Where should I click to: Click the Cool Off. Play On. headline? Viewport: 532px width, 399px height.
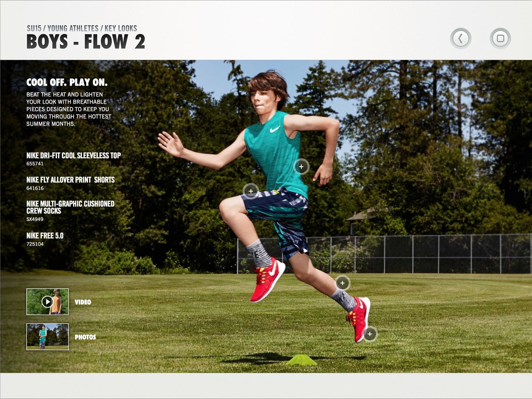(67, 82)
